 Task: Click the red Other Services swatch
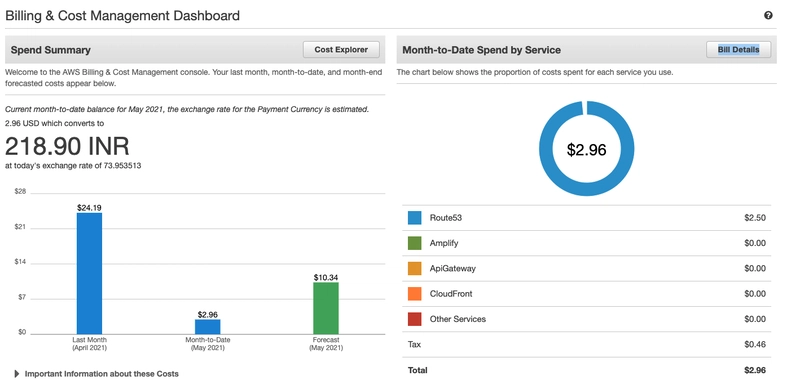[x=414, y=319]
